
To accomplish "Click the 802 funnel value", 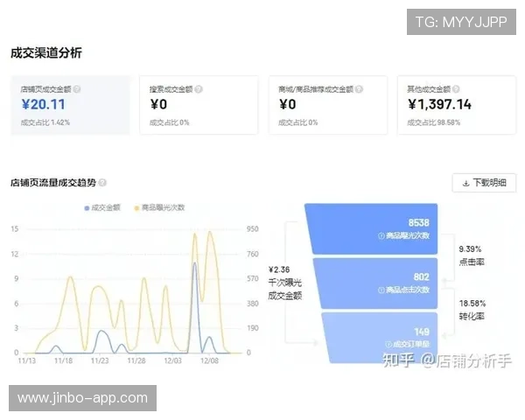I will tap(422, 277).
